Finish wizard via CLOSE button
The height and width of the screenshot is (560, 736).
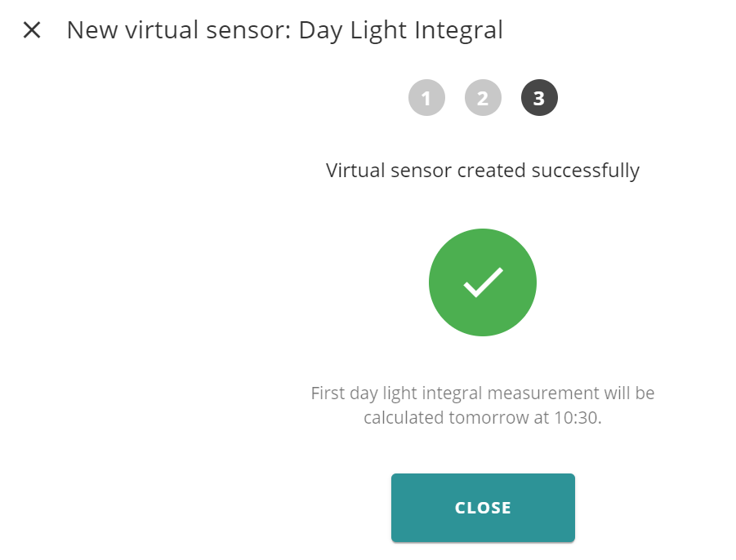(483, 508)
